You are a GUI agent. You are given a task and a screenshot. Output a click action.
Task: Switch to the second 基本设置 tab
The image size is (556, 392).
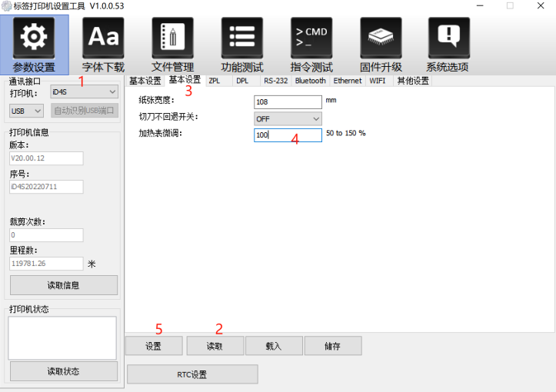[185, 80]
